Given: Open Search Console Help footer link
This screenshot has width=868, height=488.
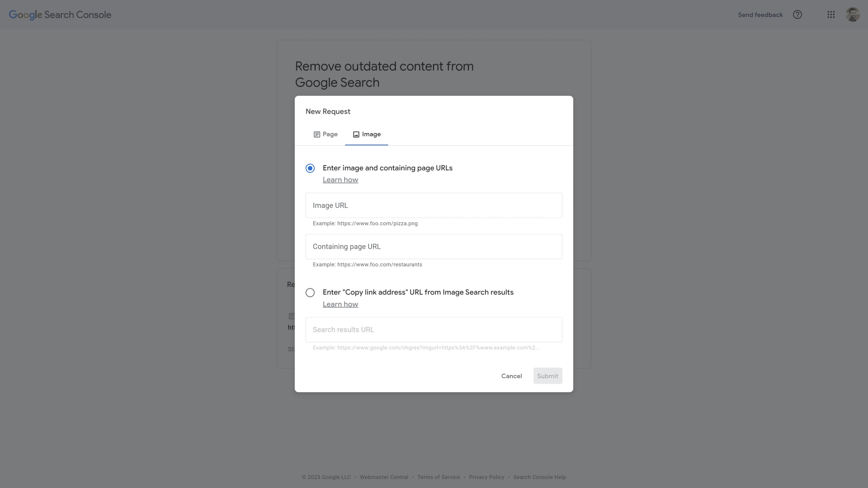Looking at the screenshot, I should [539, 477].
